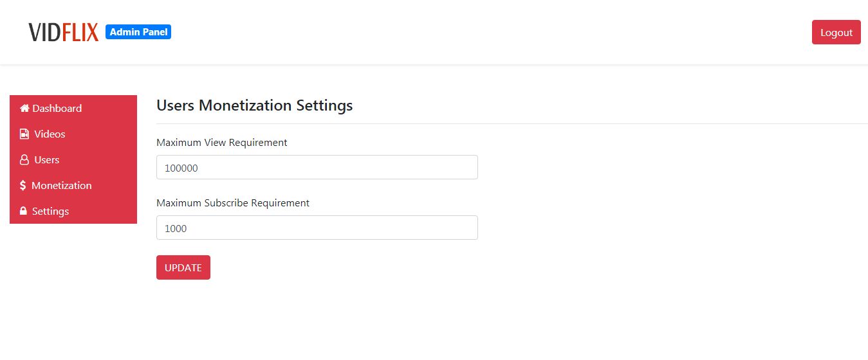Image resolution: width=868 pixels, height=360 pixels.
Task: Click the dollar sign icon beside Monetization
Action: (23, 185)
